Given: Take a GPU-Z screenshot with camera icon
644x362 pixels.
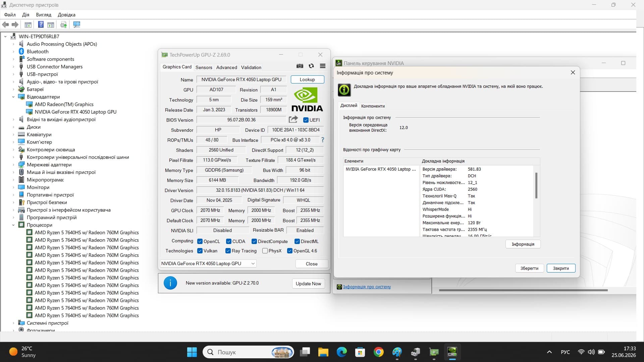Looking at the screenshot, I should 300,66.
